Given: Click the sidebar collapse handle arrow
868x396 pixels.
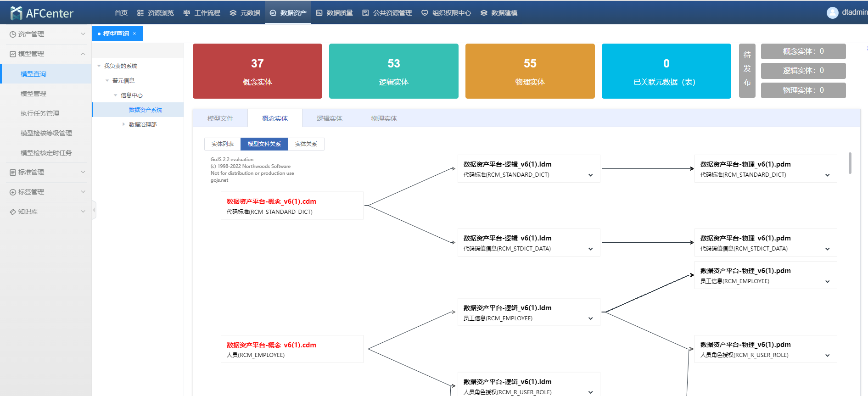Looking at the screenshot, I should [94, 210].
